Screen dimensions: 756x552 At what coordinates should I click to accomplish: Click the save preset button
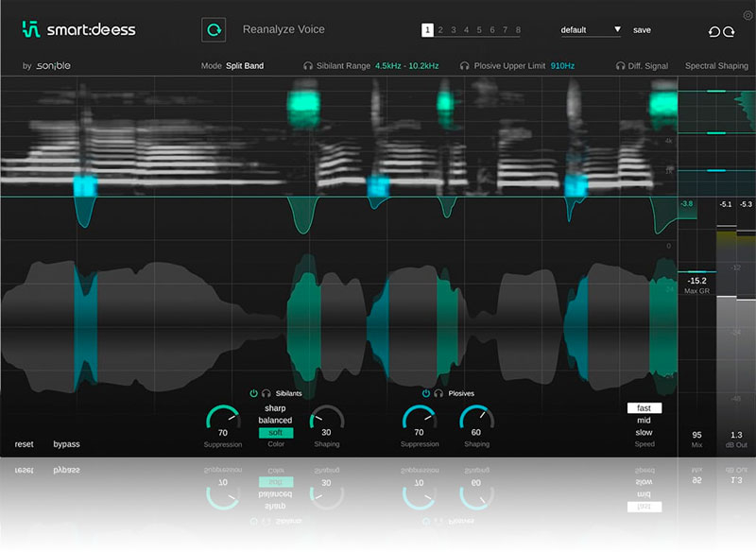(642, 30)
